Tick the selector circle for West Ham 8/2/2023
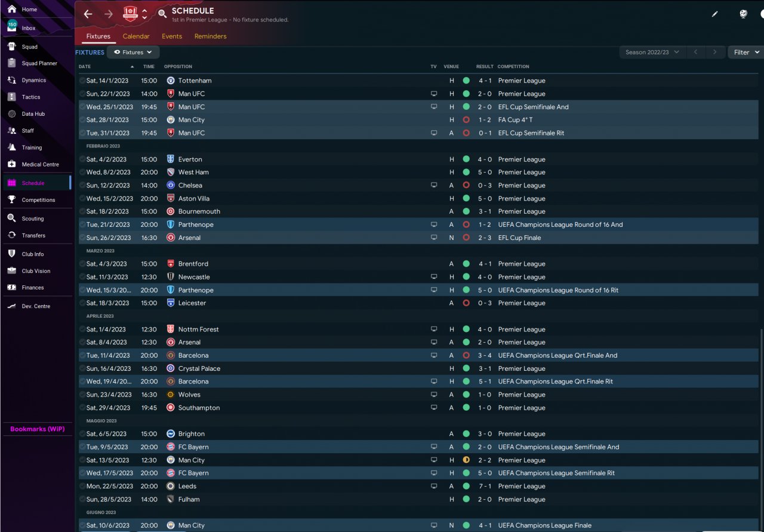Image resolution: width=764 pixels, height=532 pixels. [x=82, y=172]
